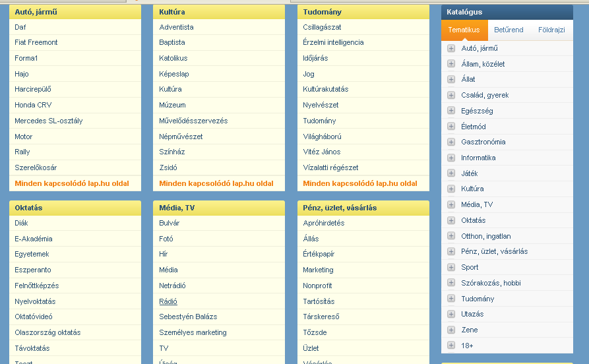Viewport: 589px width, 364px height.
Task: Open the Forma1 link
Action: click(x=26, y=58)
